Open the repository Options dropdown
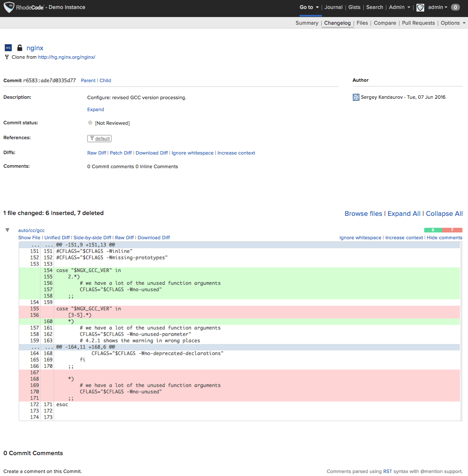The width and height of the screenshot is (468, 476). [453, 23]
